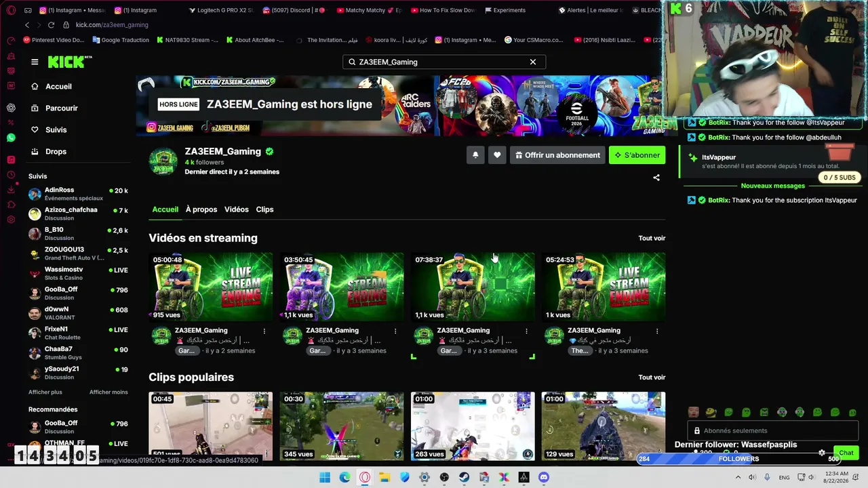
Task: Toggle the notification bell for ZA3EEM_Gaming
Action: 475,155
